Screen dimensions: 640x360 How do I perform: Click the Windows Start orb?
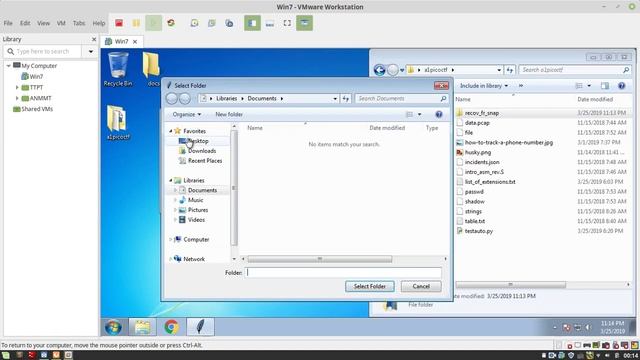tap(113, 327)
